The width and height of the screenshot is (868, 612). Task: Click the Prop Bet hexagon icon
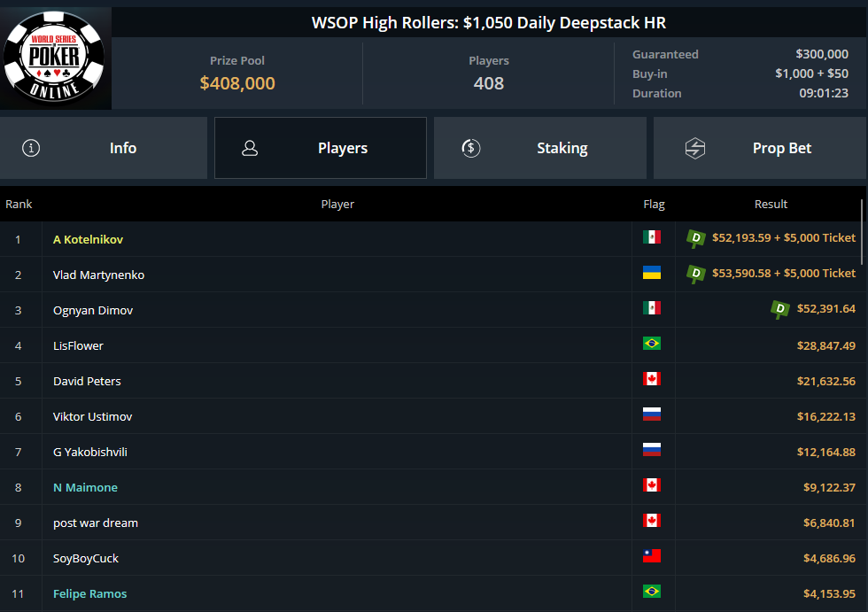(x=695, y=148)
